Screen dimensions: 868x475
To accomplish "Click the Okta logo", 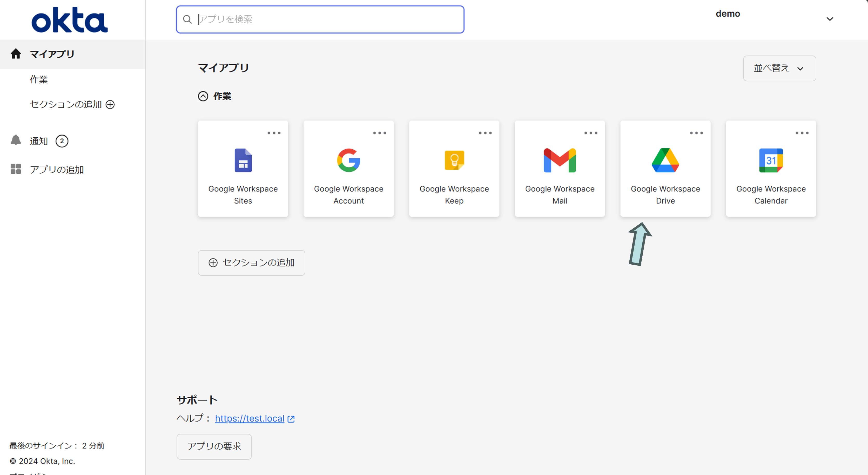I will click(69, 20).
